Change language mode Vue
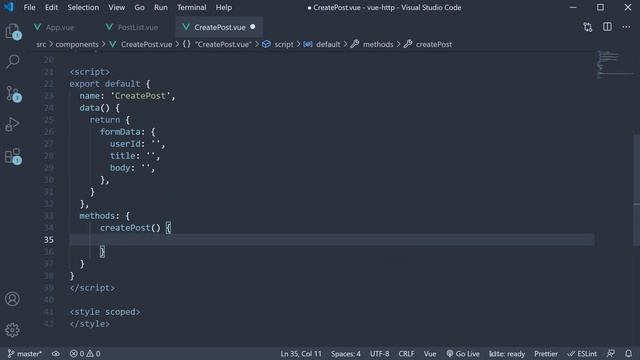Screen dimensions: 640x360 430,354
